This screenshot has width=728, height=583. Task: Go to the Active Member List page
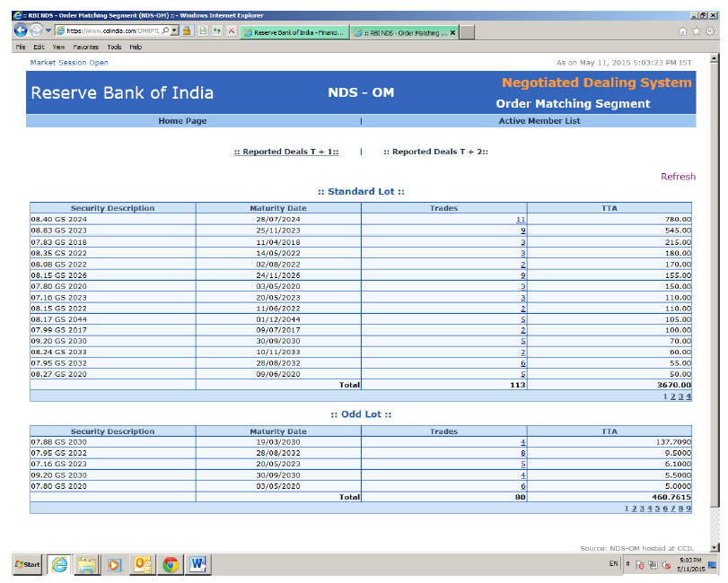[539, 120]
